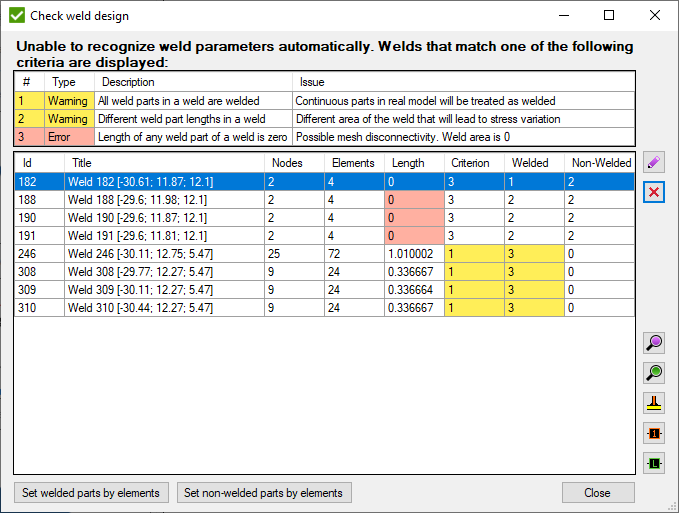Maximize the Check weld design window
Image resolution: width=679 pixels, height=513 pixels.
click(609, 16)
